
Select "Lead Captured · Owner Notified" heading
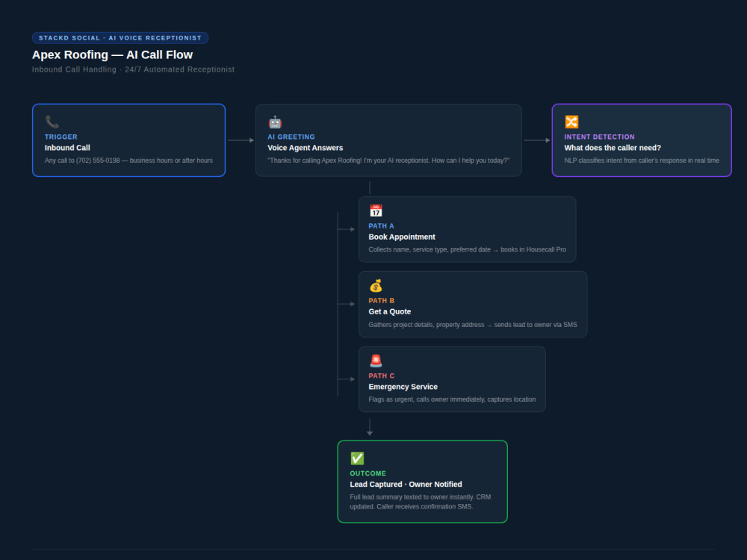click(406, 485)
